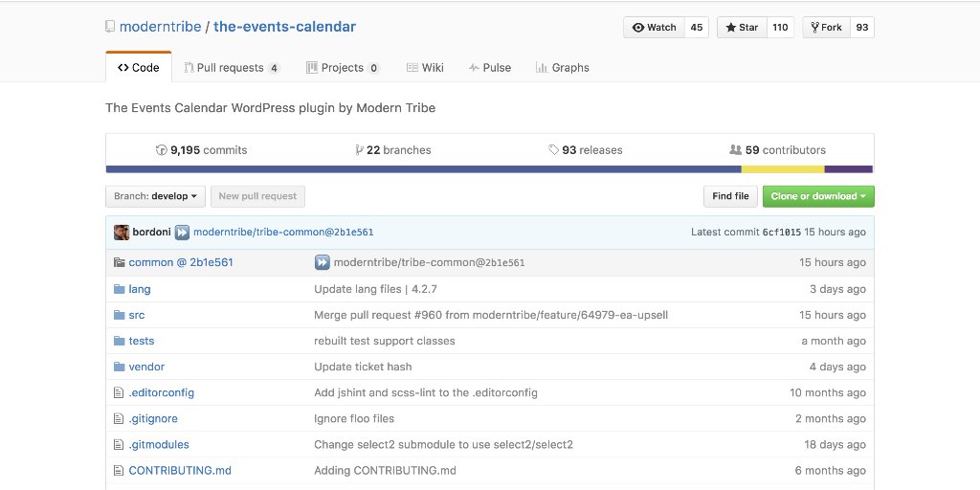Open the common @ 2b1e561 submodule
This screenshot has height=490, width=980.
coord(181,262)
